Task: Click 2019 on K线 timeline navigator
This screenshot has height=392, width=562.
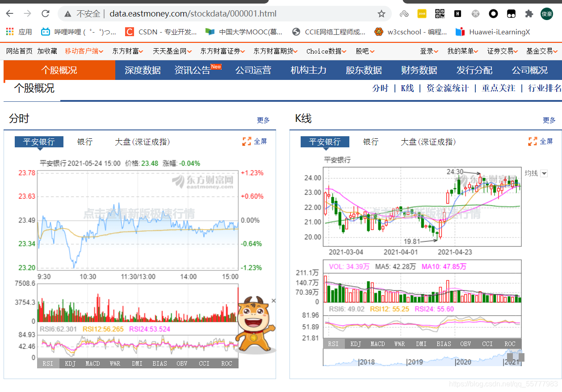Action: coord(415,362)
